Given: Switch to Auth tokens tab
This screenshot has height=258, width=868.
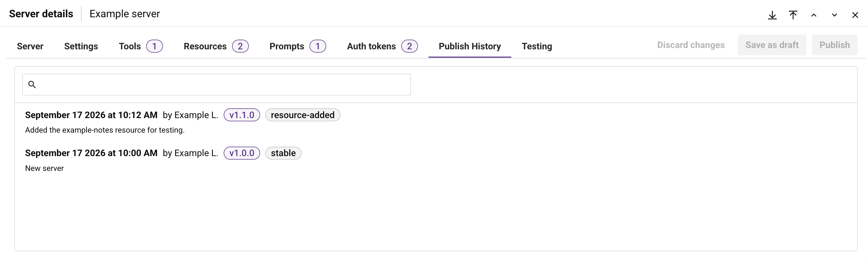Looking at the screenshot, I should [x=382, y=46].
